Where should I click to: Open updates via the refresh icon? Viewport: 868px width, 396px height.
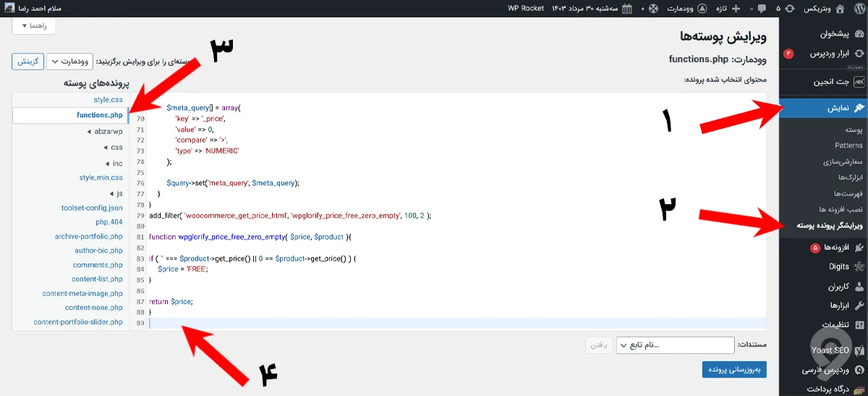[790, 9]
